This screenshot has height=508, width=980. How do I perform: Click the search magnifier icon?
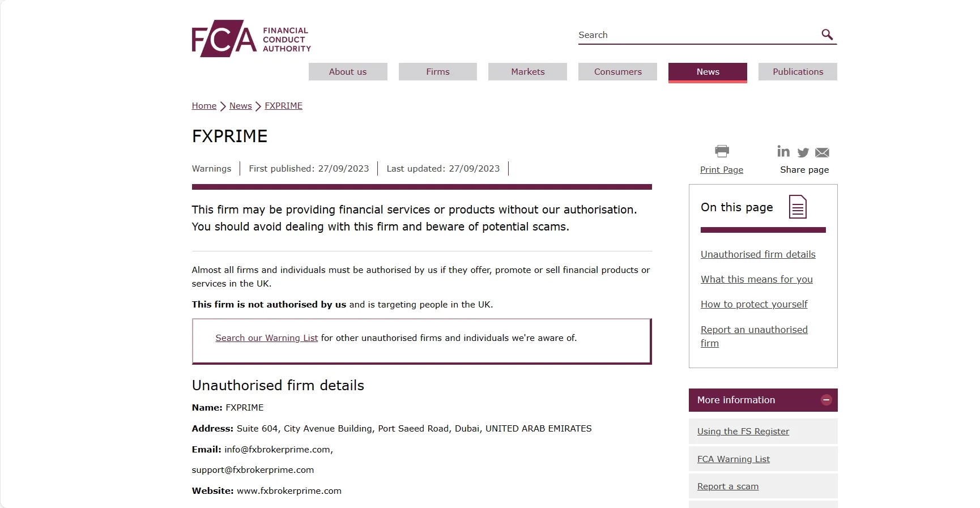tap(827, 35)
